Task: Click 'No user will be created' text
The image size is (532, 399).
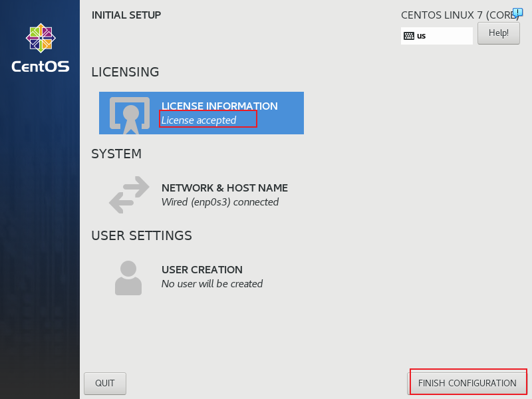Action: point(212,284)
